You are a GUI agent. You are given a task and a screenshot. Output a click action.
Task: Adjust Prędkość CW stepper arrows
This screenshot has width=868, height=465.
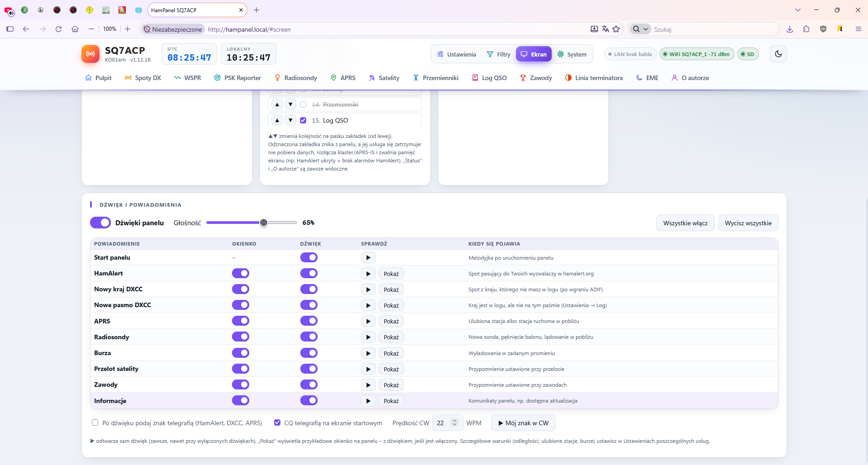pyautogui.click(x=455, y=423)
